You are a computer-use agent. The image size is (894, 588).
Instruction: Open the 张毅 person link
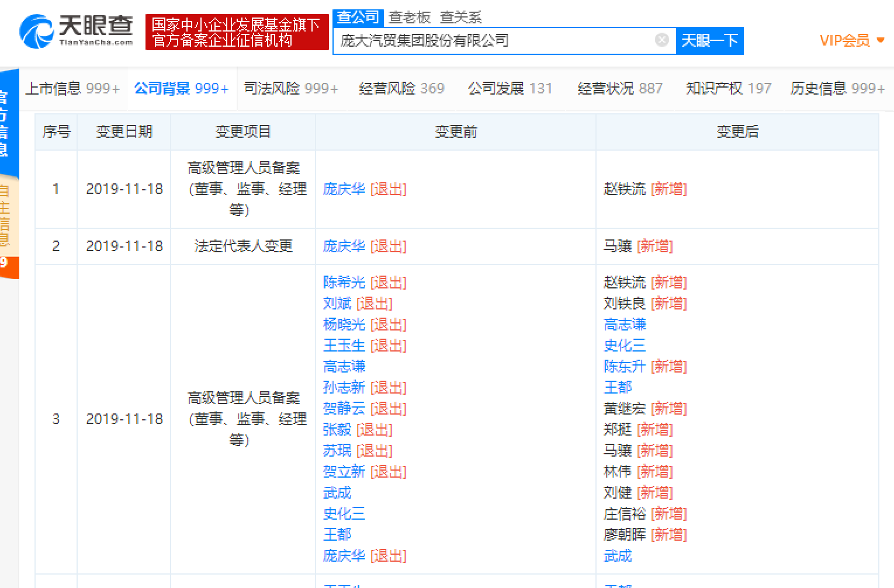coord(337,430)
